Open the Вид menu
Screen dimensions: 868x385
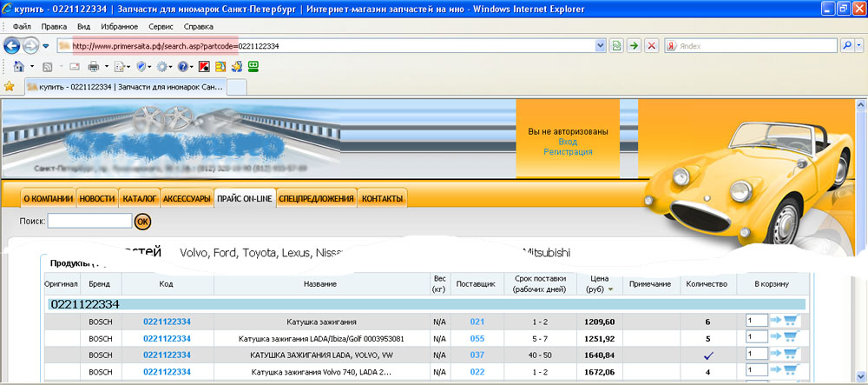(x=83, y=27)
